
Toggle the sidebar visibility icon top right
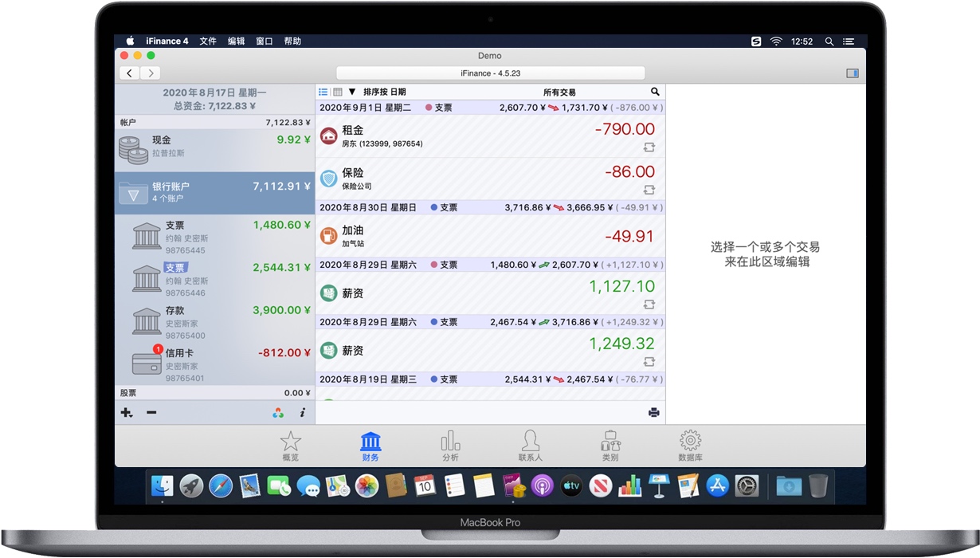click(x=852, y=73)
